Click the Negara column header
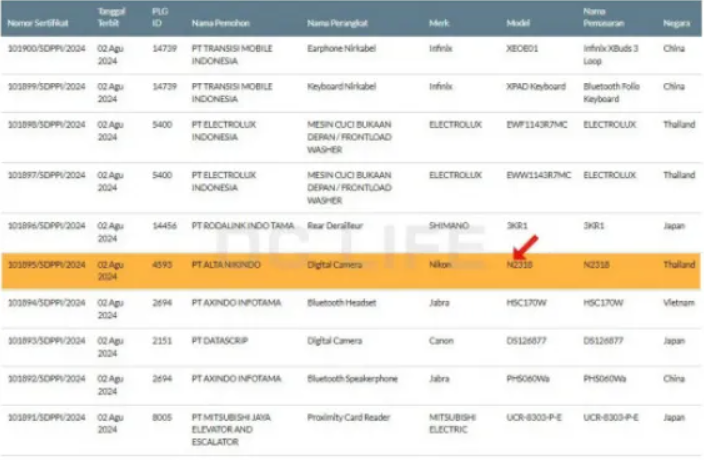Image resolution: width=704 pixels, height=460 pixels. pos(676,23)
